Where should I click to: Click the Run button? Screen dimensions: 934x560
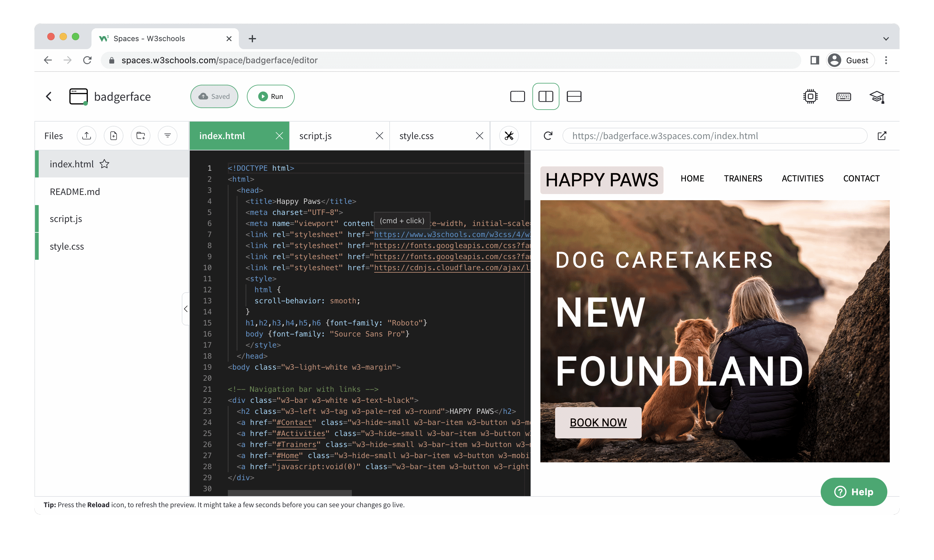[x=270, y=97]
